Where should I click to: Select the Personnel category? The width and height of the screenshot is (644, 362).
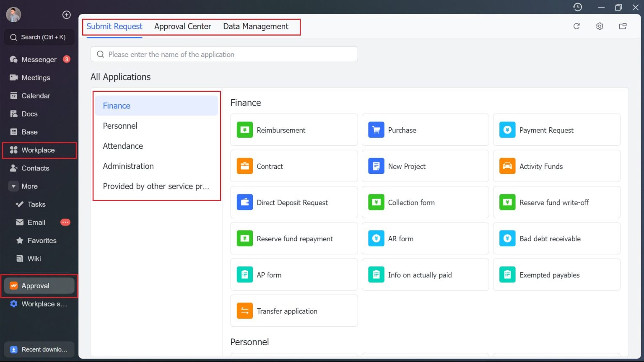pos(120,126)
